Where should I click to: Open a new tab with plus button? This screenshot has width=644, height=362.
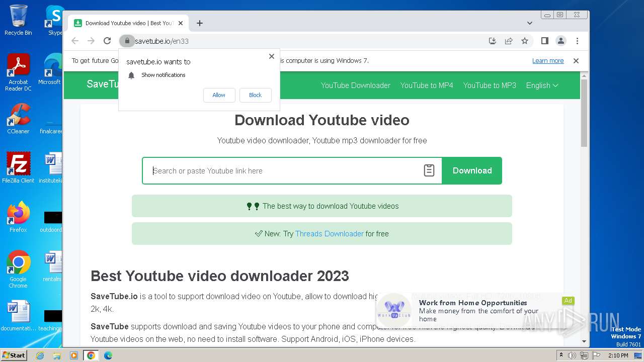200,23
